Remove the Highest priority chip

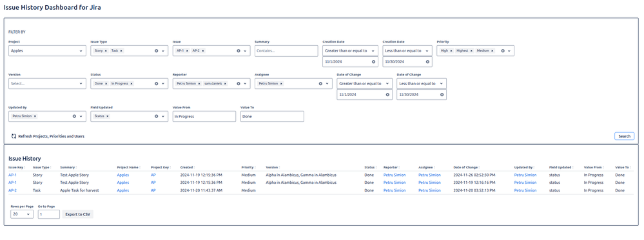click(471, 50)
